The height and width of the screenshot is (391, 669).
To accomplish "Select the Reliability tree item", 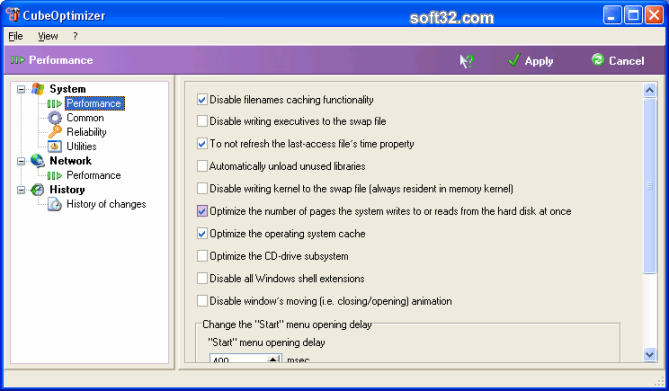I will 86,132.
